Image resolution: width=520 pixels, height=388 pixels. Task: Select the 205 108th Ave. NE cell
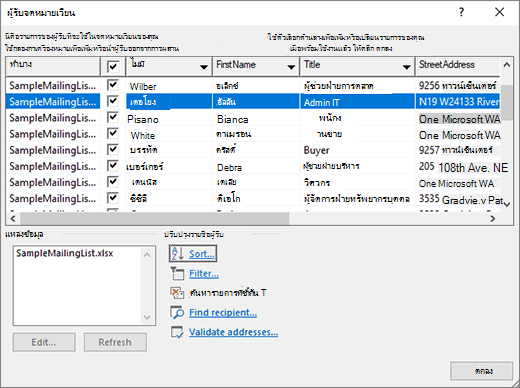[459, 167]
